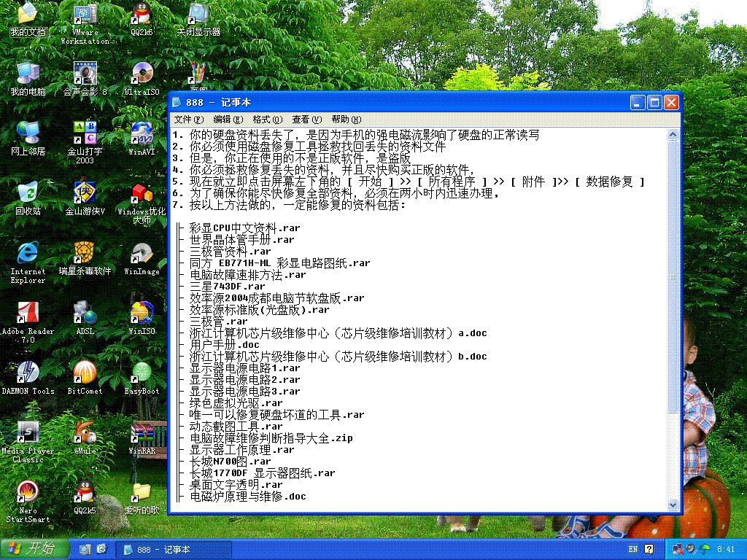The image size is (747, 560).
Task: Open the 回收站 recycle bin
Action: pyautogui.click(x=28, y=199)
